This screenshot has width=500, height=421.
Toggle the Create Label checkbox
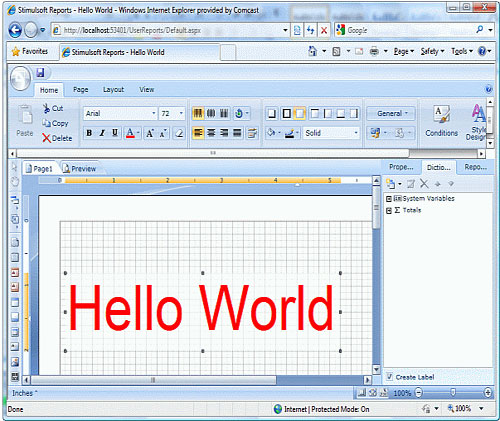(389, 377)
